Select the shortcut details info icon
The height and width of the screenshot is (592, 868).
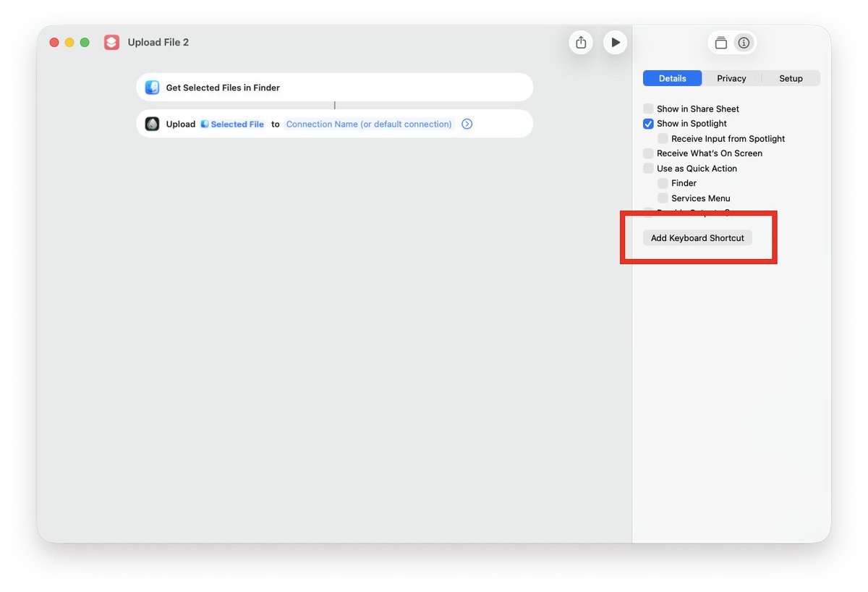point(743,43)
